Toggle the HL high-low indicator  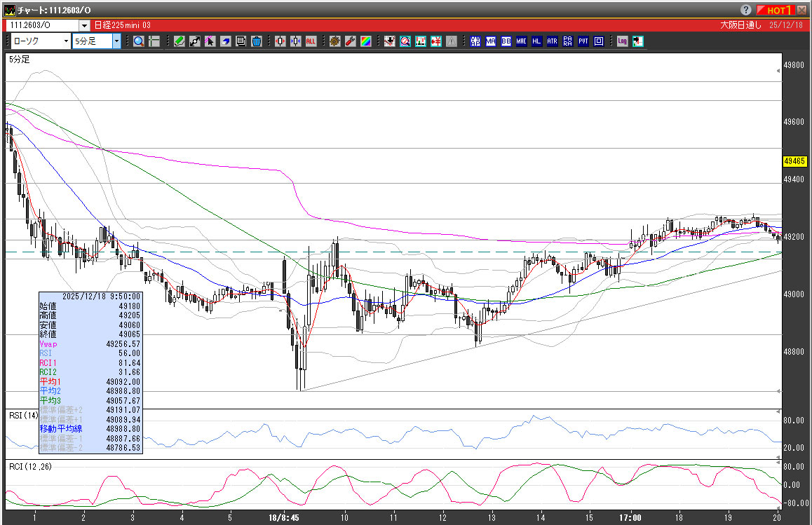coord(536,41)
